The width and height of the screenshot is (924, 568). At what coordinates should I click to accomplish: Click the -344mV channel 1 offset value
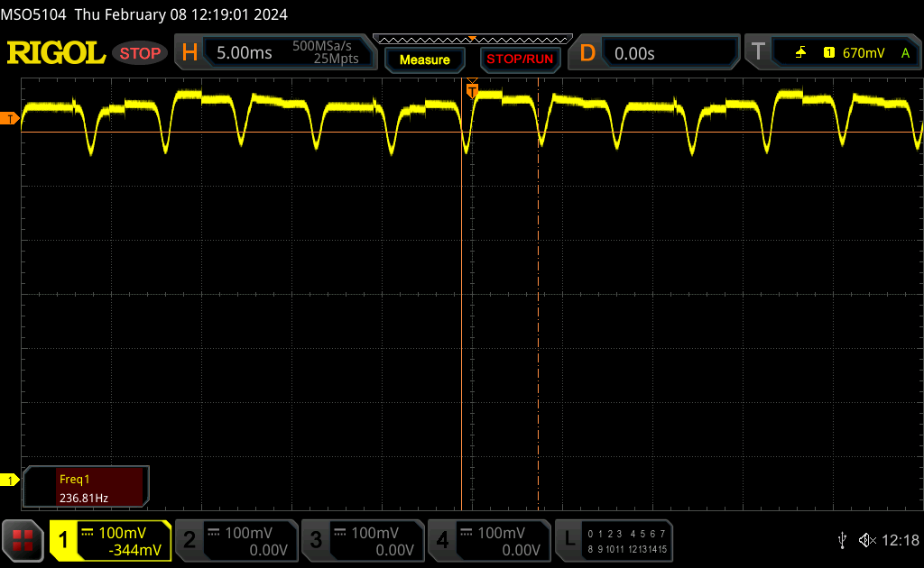[134, 550]
